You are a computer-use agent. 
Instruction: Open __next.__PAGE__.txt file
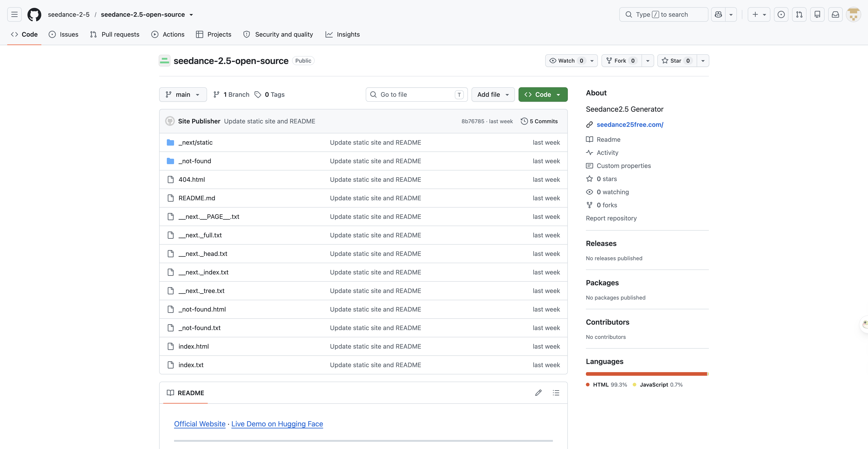pos(209,217)
